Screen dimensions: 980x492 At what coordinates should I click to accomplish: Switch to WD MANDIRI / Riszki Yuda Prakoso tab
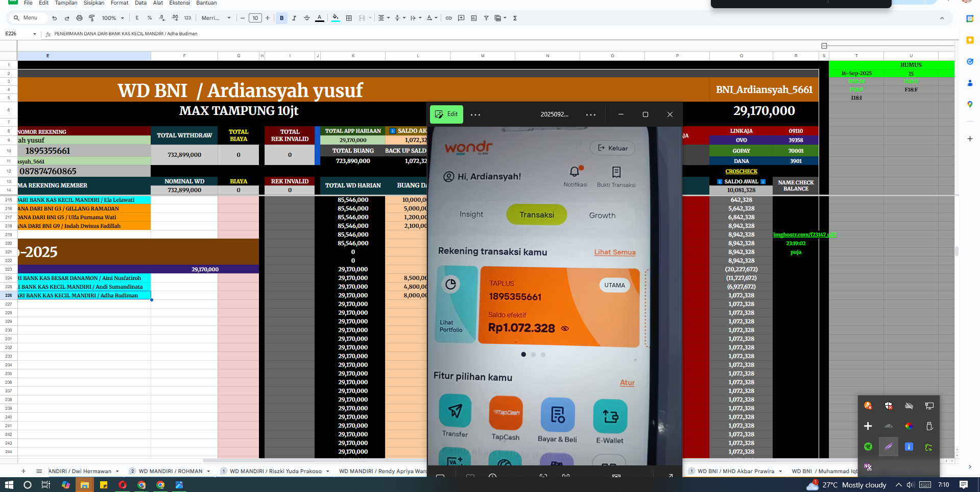pyautogui.click(x=275, y=471)
